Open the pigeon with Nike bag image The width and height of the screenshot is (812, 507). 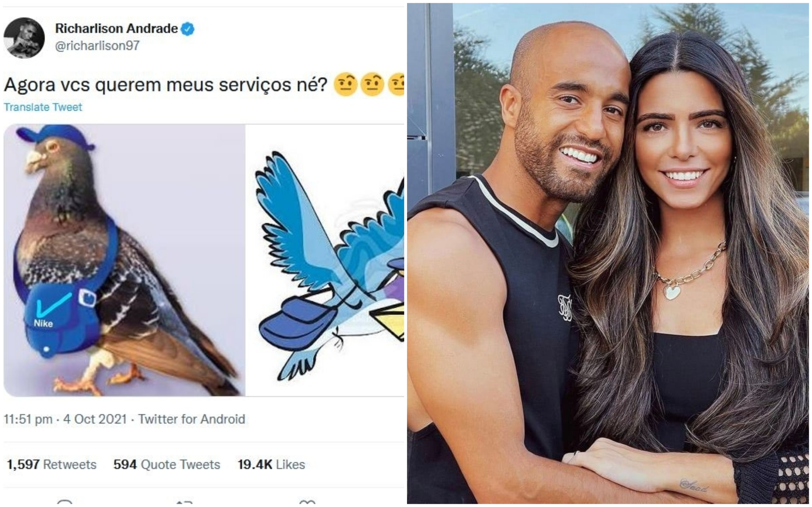point(124,260)
